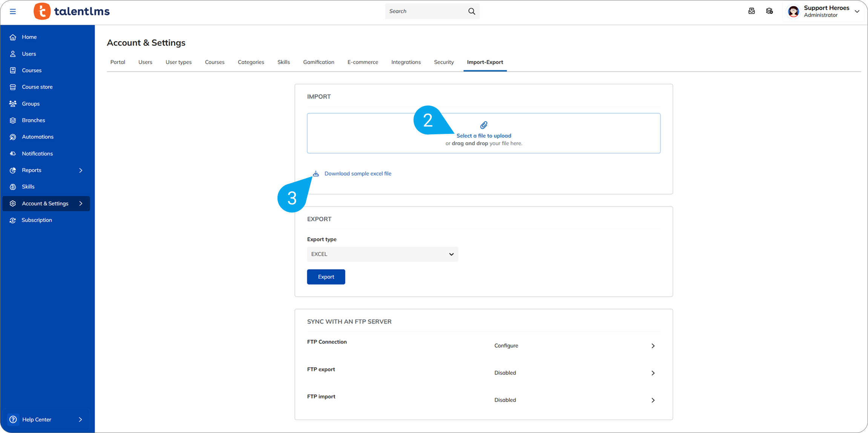Open the Support Heroes account dropdown

[857, 11]
